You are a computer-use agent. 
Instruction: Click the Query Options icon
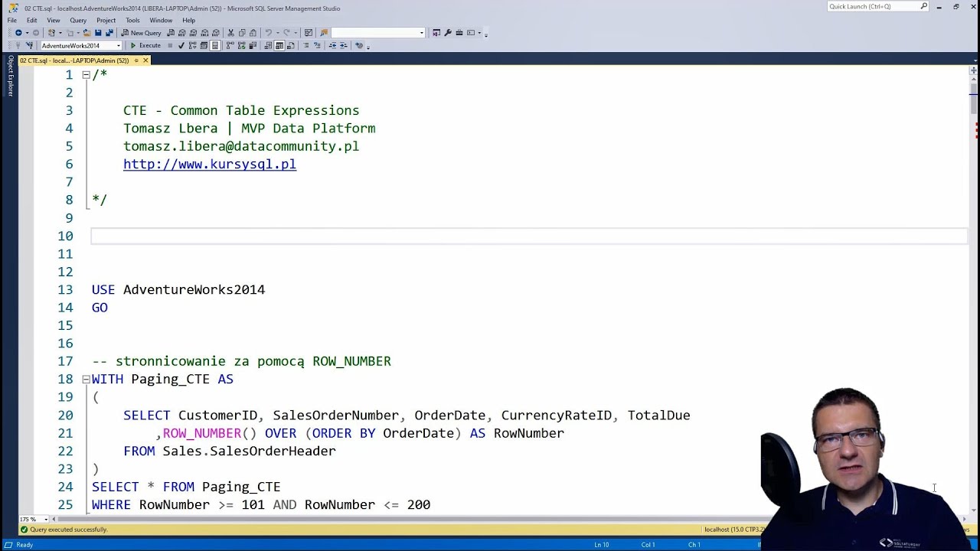[x=204, y=45]
